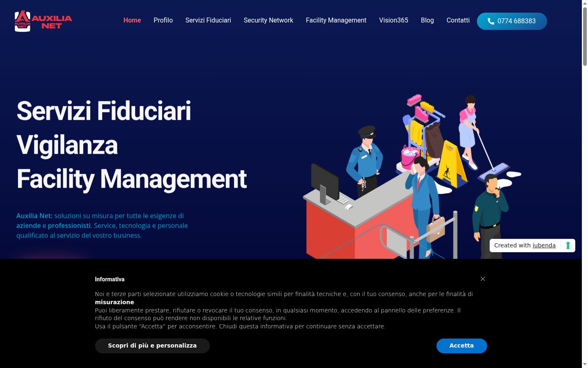Close the cookie Informativa banner

[483, 279]
